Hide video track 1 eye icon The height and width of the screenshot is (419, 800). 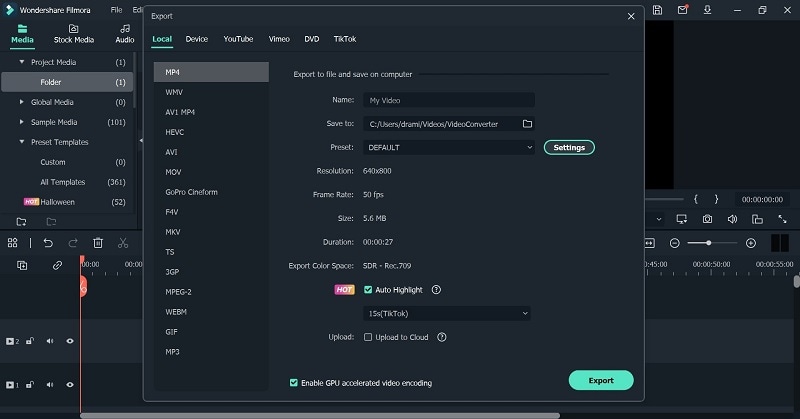click(x=70, y=384)
